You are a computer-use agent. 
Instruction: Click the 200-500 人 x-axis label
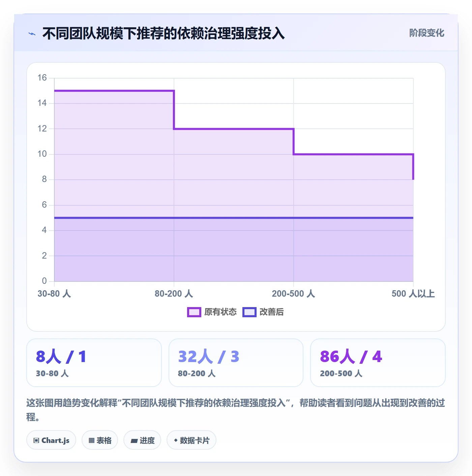pyautogui.click(x=294, y=294)
